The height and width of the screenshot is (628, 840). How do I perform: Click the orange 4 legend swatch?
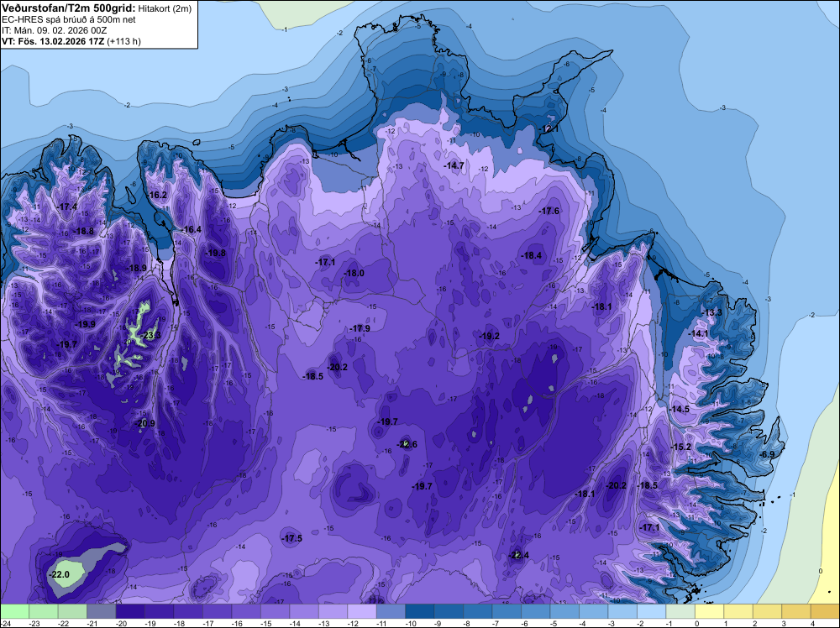pos(825,611)
